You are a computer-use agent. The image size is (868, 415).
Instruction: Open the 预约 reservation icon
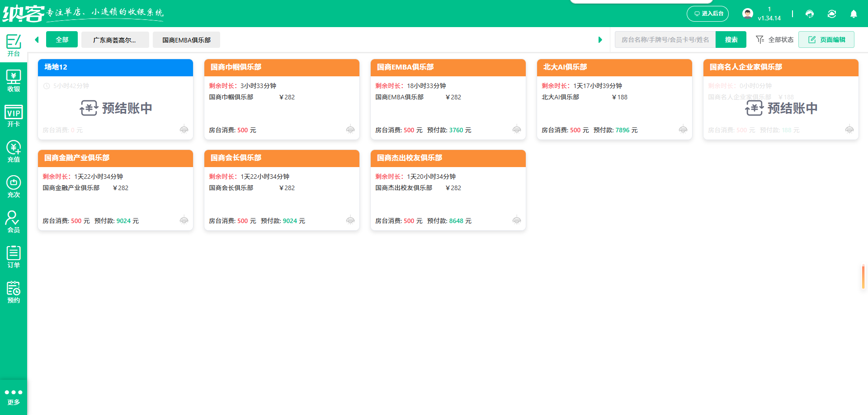(14, 291)
